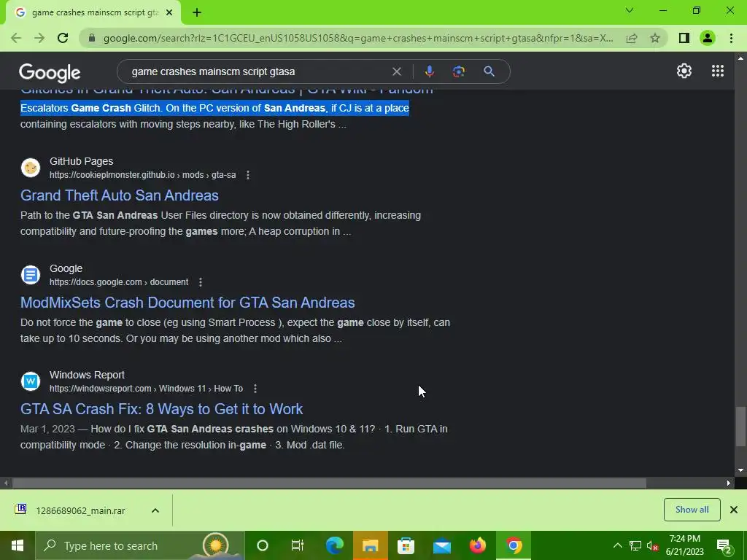Viewport: 747px width, 560px height.
Task: Open the Mail app from the taskbar
Action: pos(441,545)
